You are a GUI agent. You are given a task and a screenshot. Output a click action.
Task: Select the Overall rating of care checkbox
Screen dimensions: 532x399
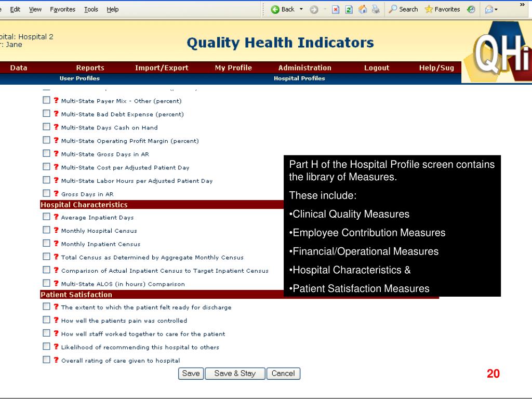[46, 360]
